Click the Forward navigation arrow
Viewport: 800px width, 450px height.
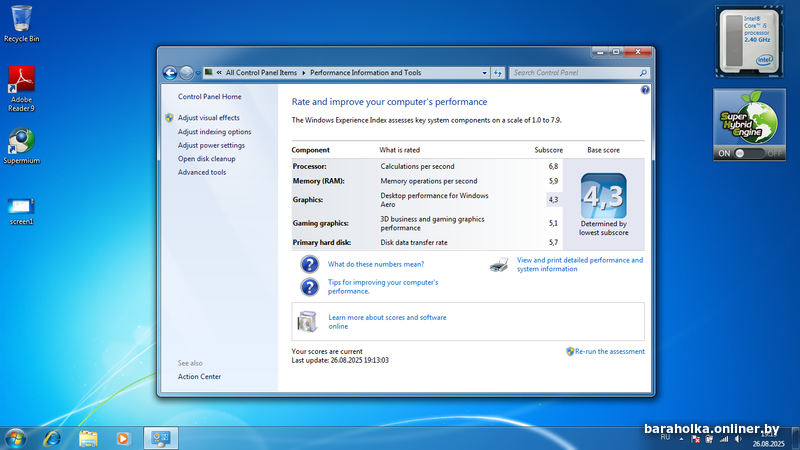[x=186, y=73]
